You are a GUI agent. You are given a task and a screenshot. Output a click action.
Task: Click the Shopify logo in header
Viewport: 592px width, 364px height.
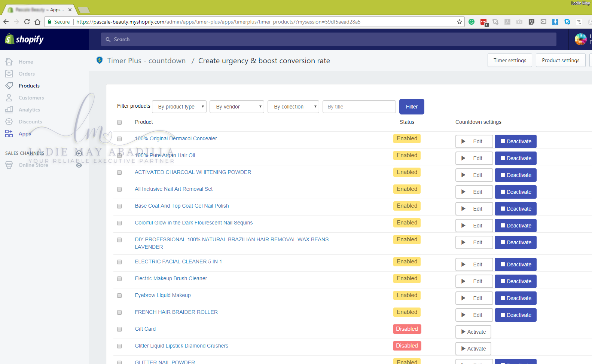[x=24, y=39]
